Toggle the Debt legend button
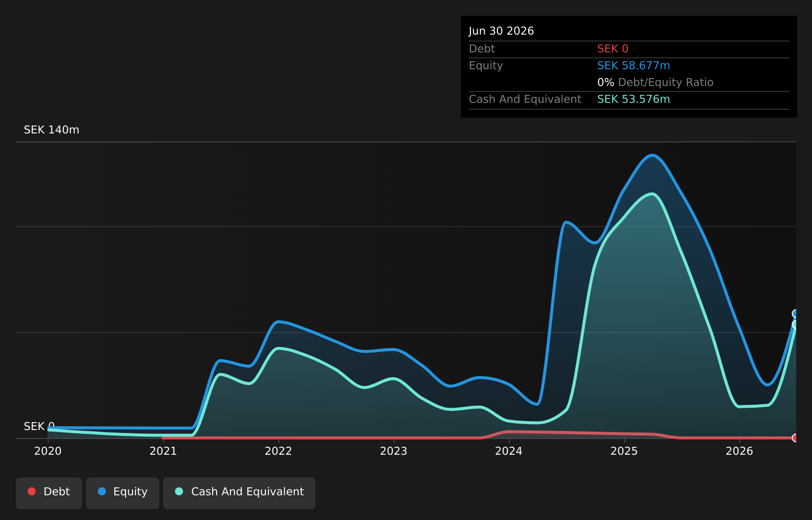Viewport: 812px width, 520px height. coord(49,493)
